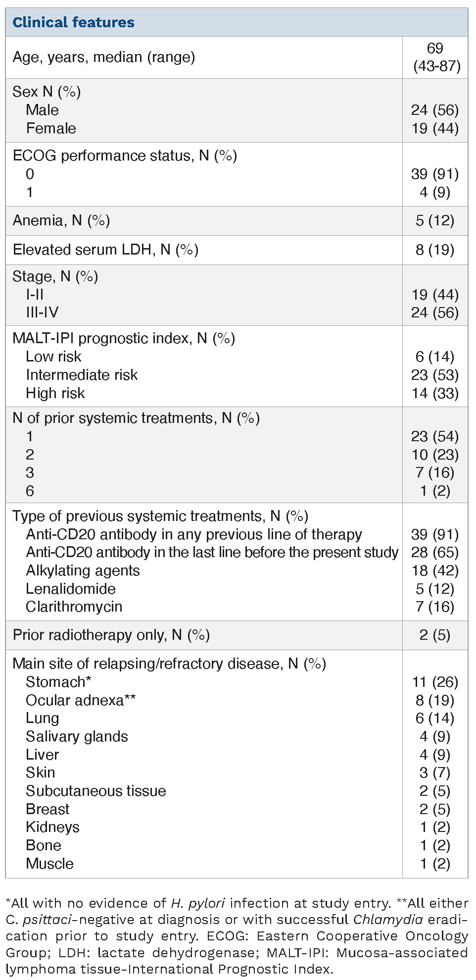The height and width of the screenshot is (980, 476).
Task: Click the Male value 24 (56)
Action: (x=434, y=110)
